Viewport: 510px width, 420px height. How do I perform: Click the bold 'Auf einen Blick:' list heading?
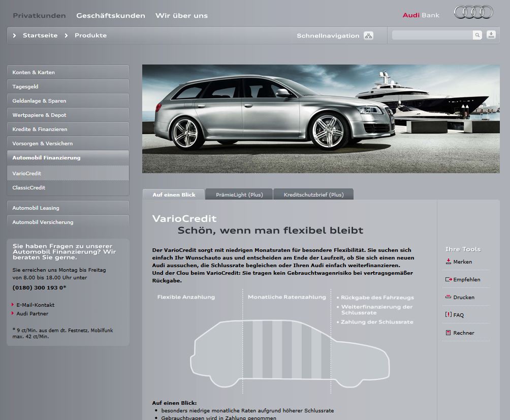click(174, 403)
